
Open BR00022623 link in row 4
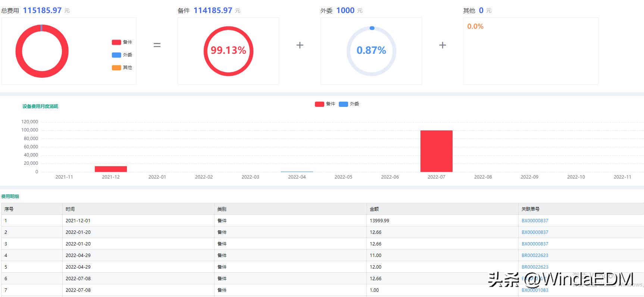[x=535, y=256]
